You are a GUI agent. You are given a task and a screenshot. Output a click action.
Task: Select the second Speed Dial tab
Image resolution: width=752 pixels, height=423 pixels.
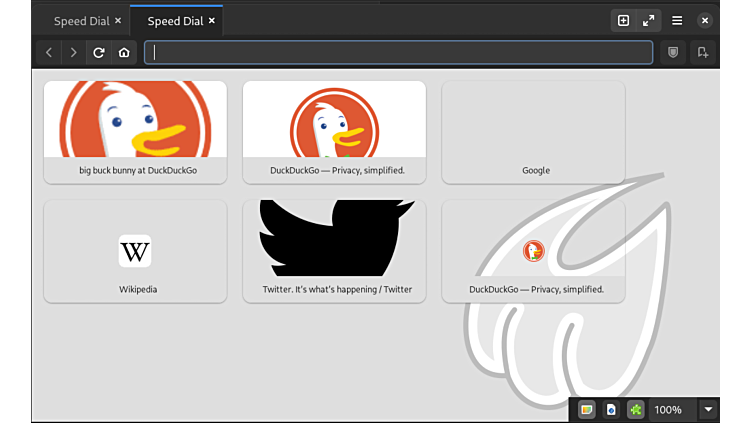coord(176,21)
